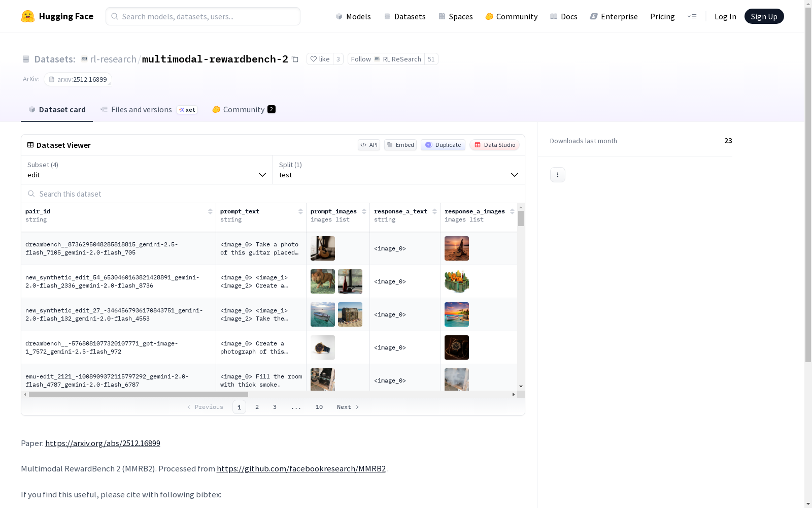The image size is (812, 508).
Task: Open Data Studio
Action: point(494,145)
